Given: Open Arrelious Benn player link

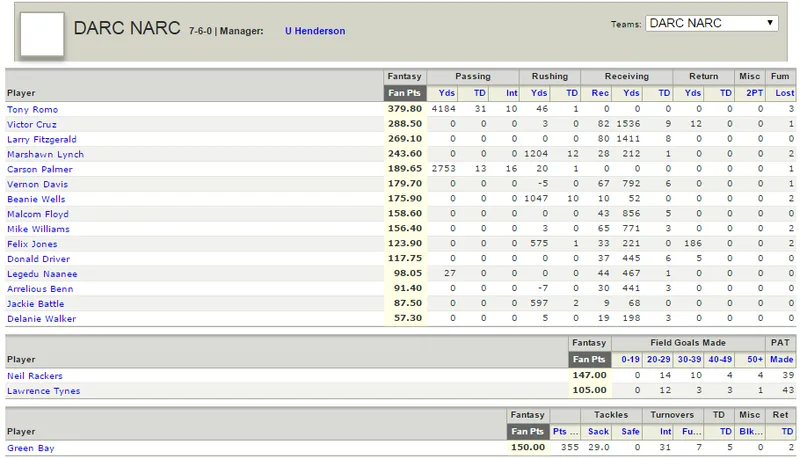Looking at the screenshot, I should pos(40,289).
